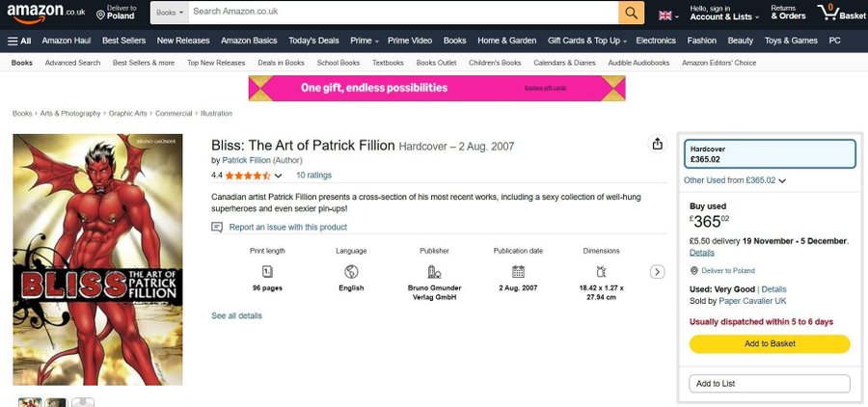Open the Patrick Fillion author link
Screen dimensions: 868x407
coord(246,160)
